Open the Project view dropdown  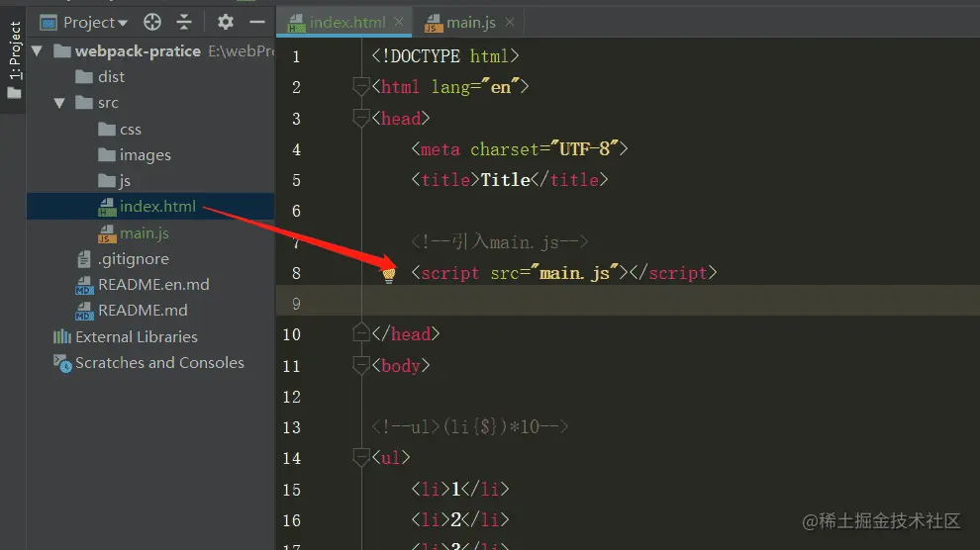click(84, 23)
